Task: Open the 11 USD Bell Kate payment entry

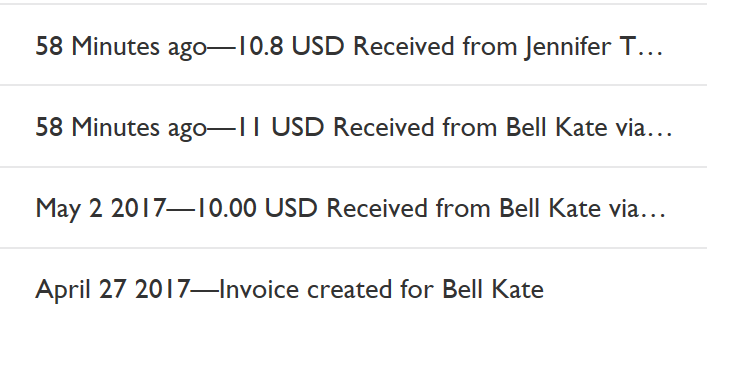Action: coord(353,126)
